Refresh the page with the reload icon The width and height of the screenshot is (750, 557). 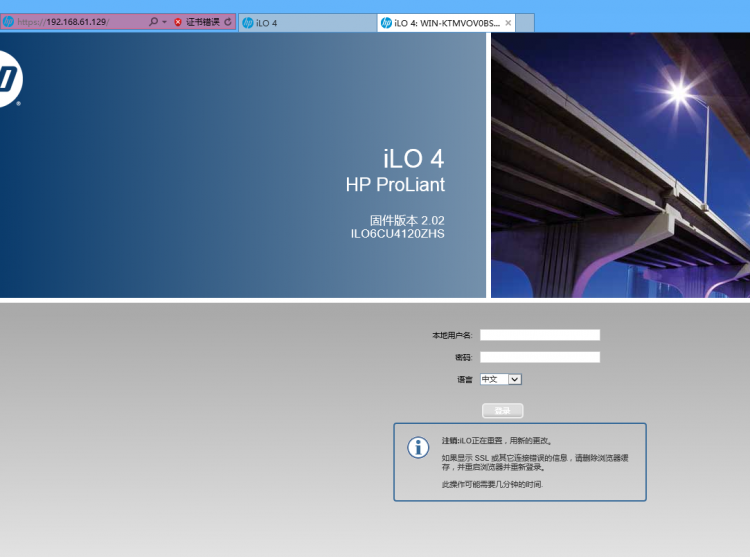(x=228, y=22)
